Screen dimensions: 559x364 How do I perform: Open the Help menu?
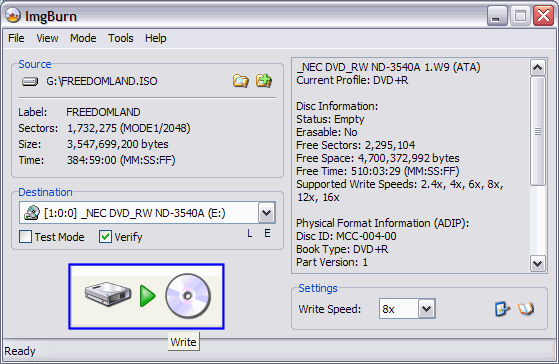coord(155,38)
